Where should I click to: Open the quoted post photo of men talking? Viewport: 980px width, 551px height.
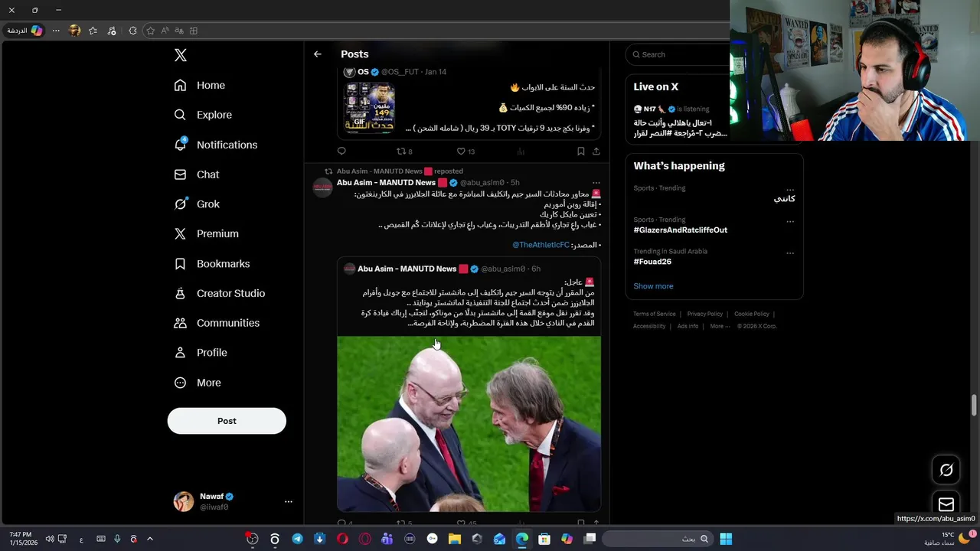(469, 423)
